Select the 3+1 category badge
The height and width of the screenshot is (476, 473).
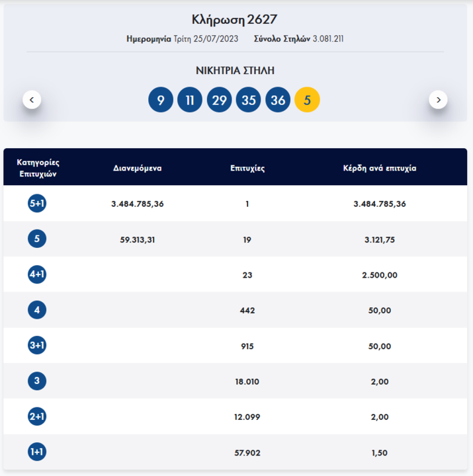[37, 346]
